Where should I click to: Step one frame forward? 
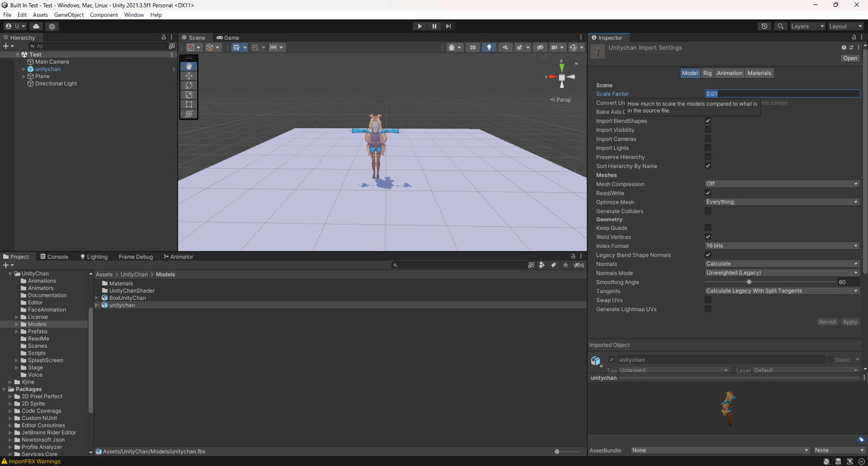click(x=448, y=26)
